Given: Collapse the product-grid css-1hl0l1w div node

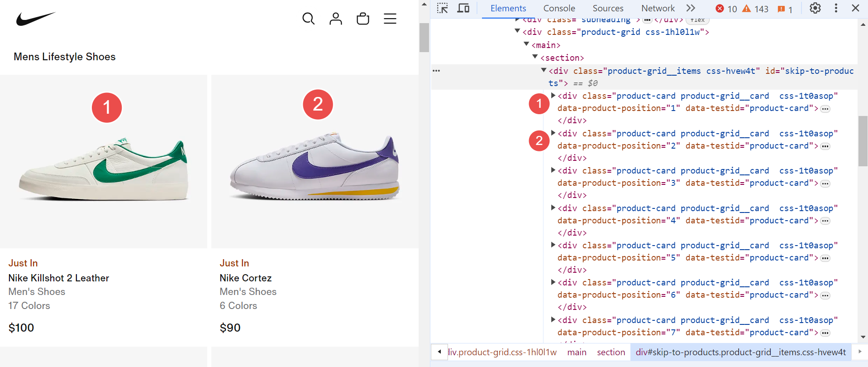Looking at the screenshot, I should (x=517, y=31).
